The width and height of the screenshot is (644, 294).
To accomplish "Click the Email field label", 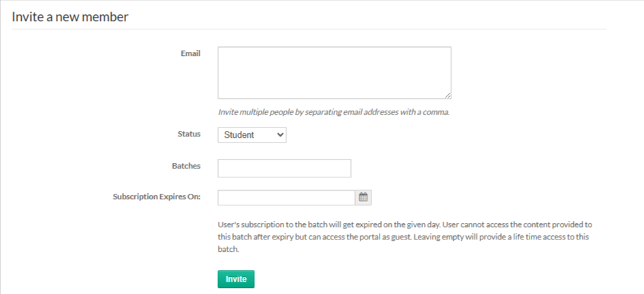I will tap(190, 53).
